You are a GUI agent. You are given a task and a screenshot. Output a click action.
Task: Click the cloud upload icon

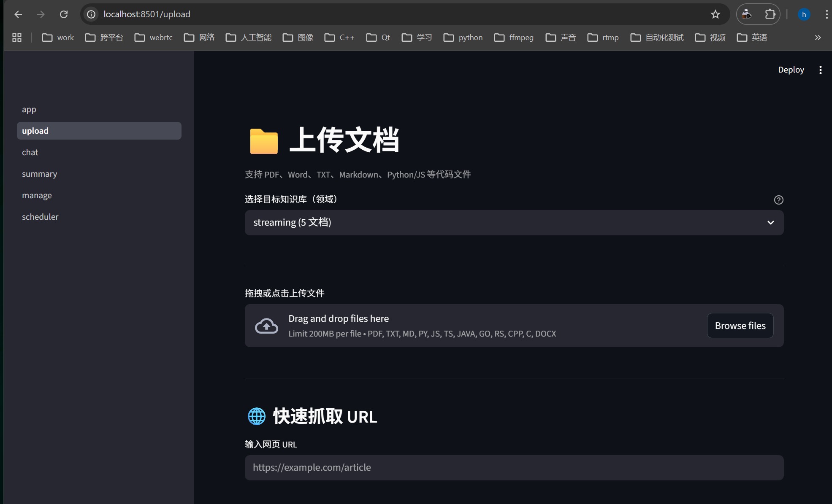pos(266,326)
